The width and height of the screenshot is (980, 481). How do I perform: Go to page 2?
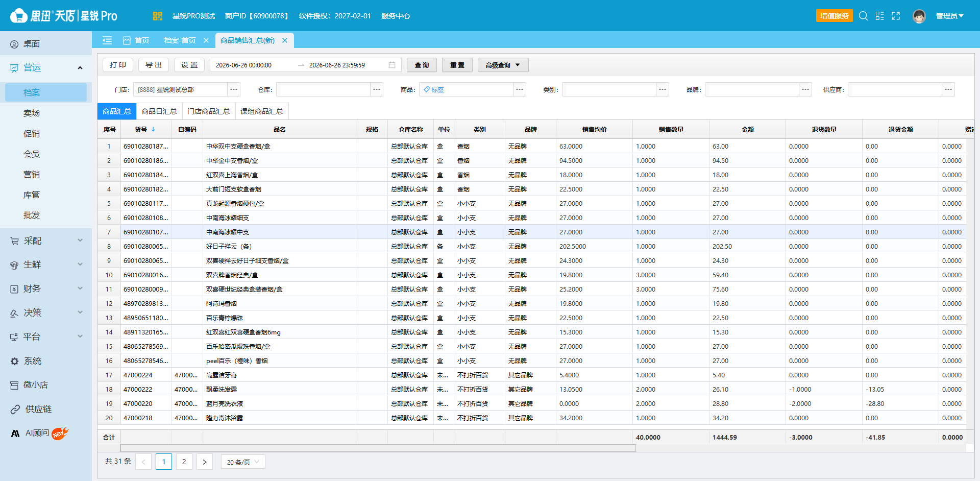[x=184, y=462]
